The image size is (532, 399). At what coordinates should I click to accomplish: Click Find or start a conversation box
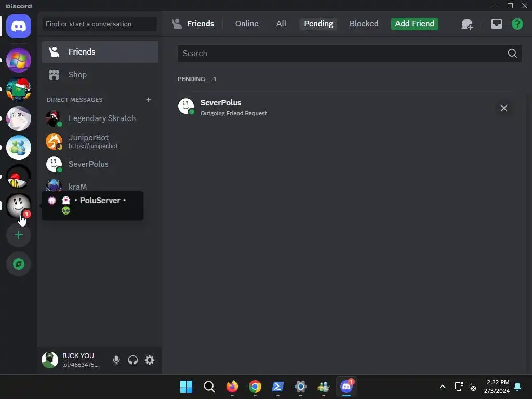(100, 24)
